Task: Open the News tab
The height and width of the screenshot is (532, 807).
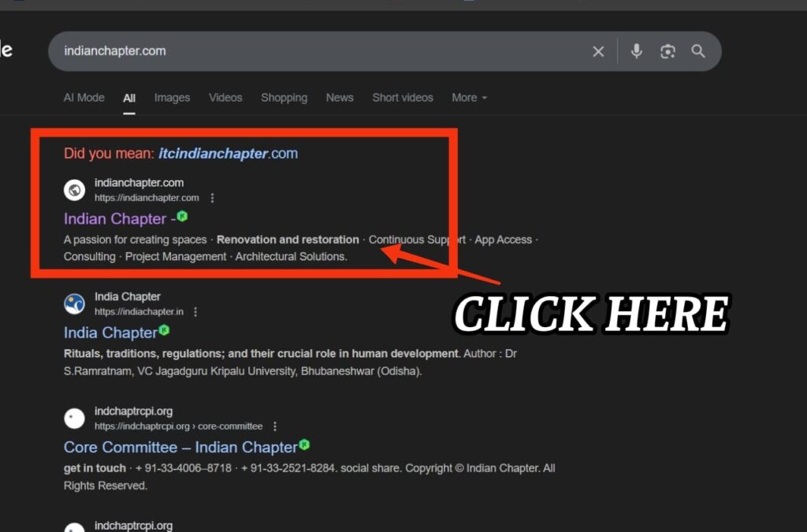Action: [340, 98]
